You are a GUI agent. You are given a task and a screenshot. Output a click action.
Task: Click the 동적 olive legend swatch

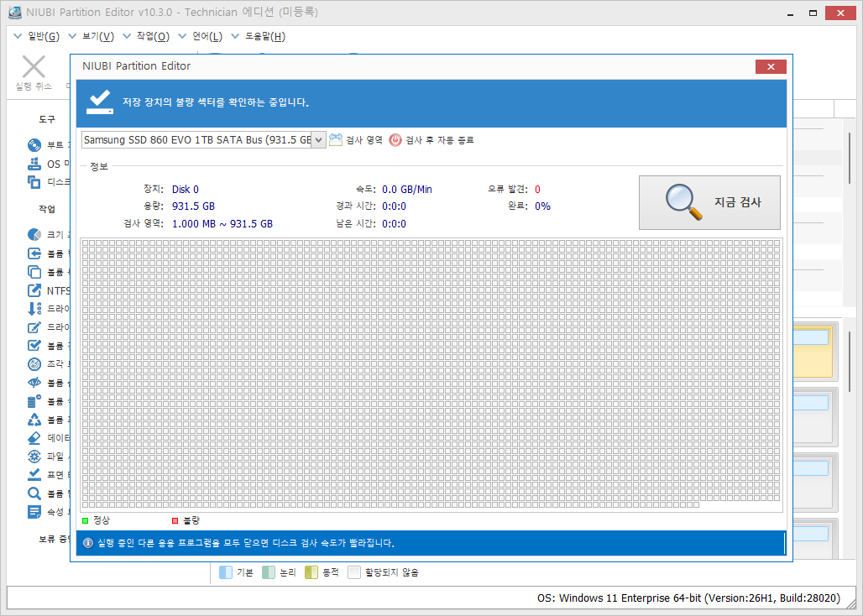tap(311, 572)
